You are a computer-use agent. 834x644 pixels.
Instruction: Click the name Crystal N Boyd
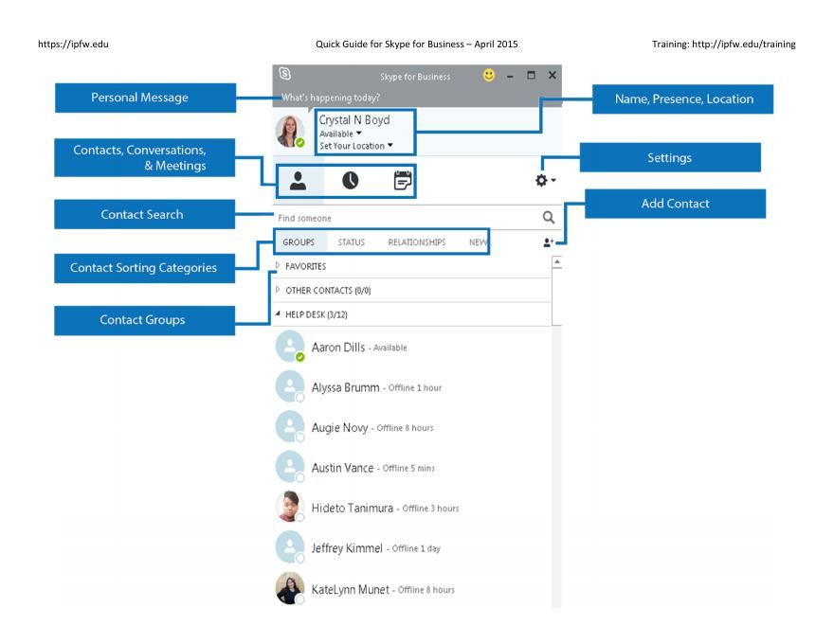(x=354, y=120)
